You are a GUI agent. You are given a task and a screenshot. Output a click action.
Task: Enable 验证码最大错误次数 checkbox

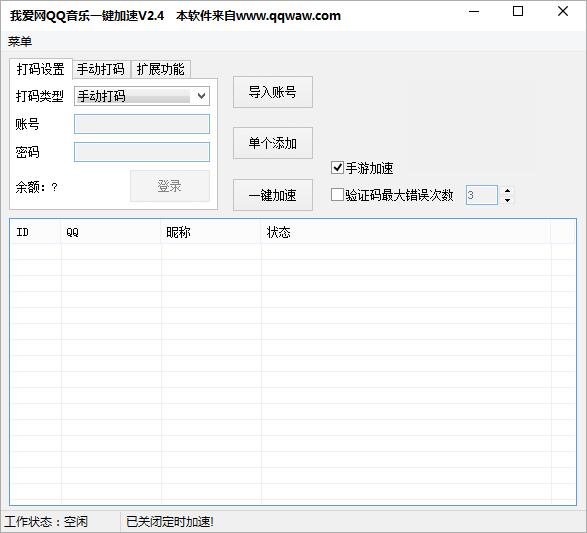tap(337, 195)
